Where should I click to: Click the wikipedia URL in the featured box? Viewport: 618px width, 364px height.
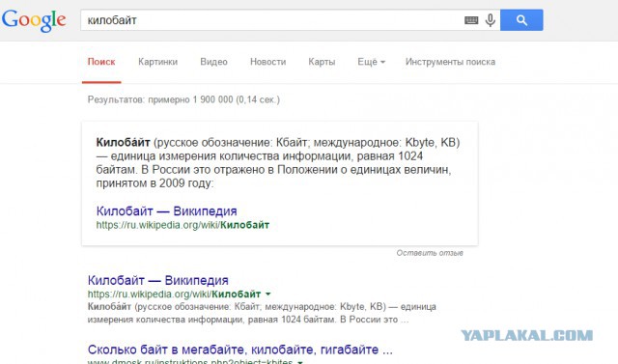(x=183, y=225)
